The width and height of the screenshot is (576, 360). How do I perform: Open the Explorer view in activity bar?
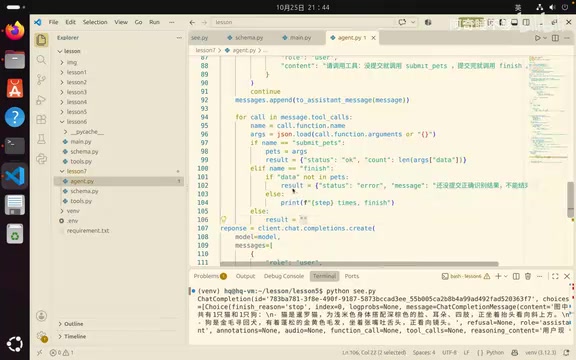click(41, 40)
